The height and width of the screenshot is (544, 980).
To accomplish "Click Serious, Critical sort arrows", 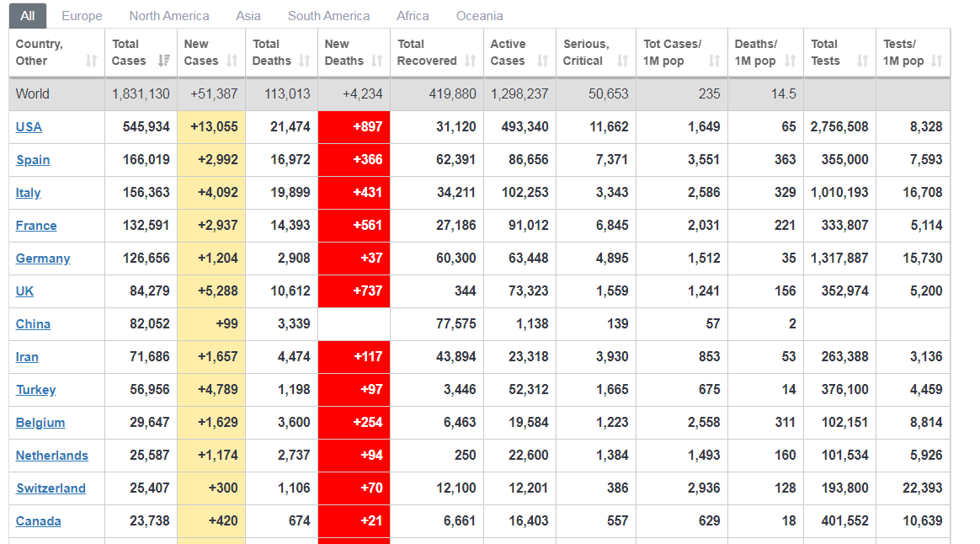I will click(x=622, y=61).
